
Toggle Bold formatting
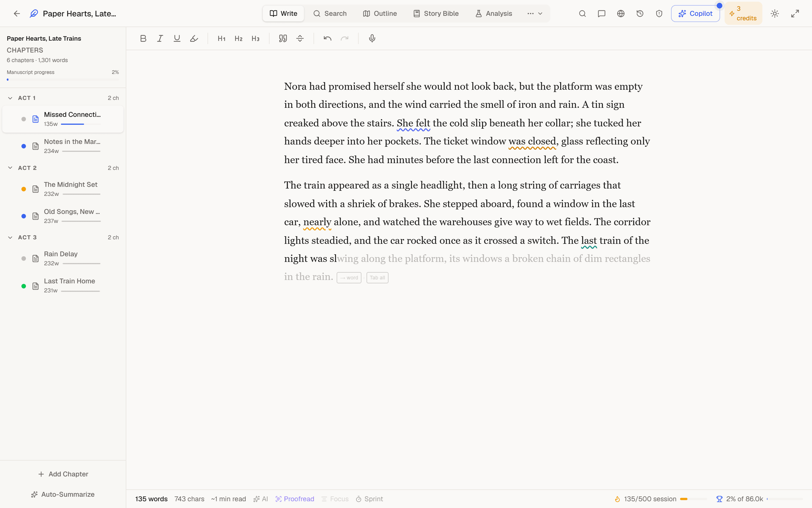[143, 38]
